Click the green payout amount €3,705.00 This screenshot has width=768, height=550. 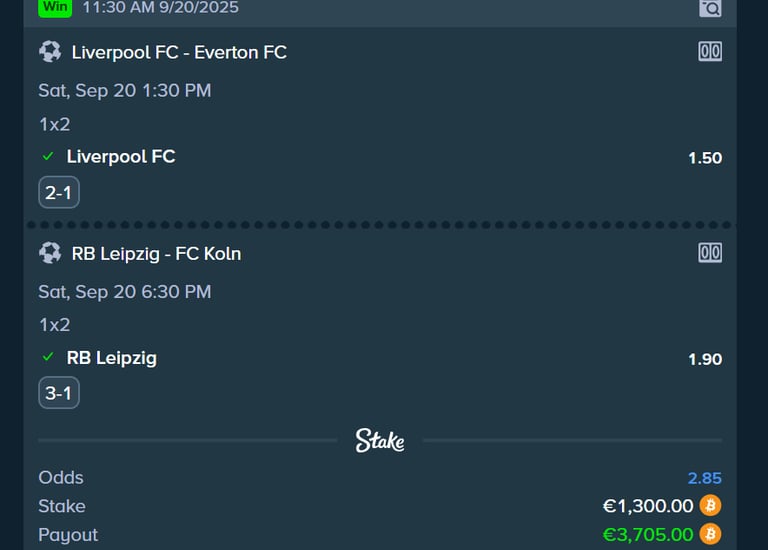(x=648, y=535)
